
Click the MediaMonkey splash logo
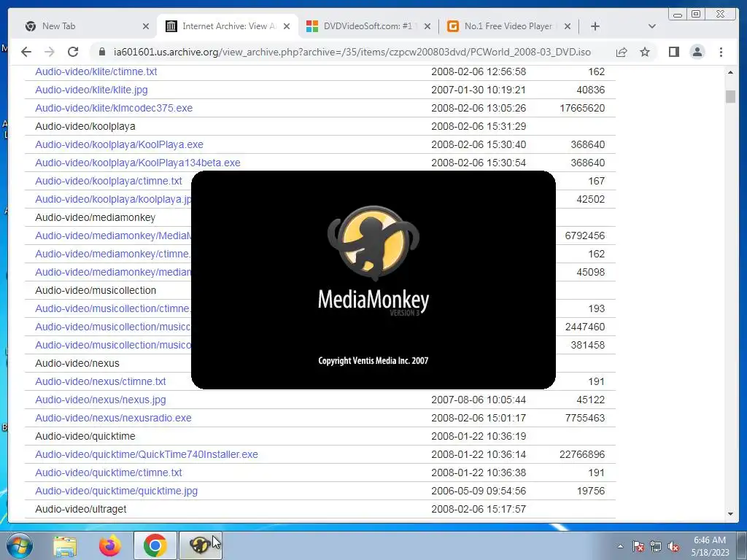click(373, 243)
